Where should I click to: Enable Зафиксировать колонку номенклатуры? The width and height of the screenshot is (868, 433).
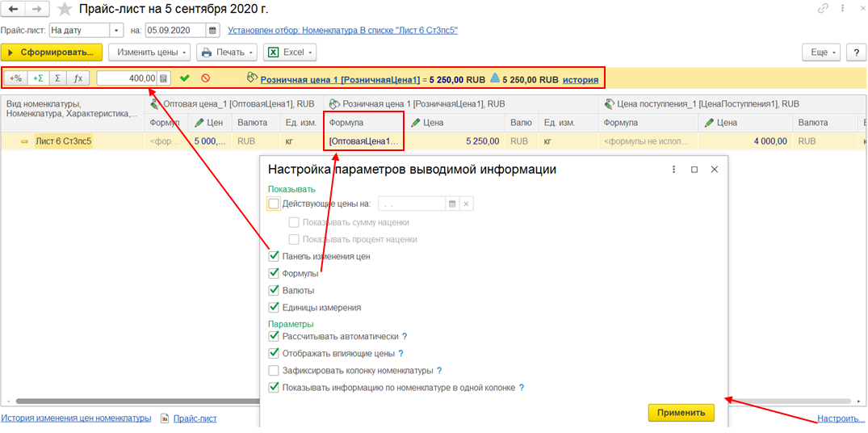274,371
